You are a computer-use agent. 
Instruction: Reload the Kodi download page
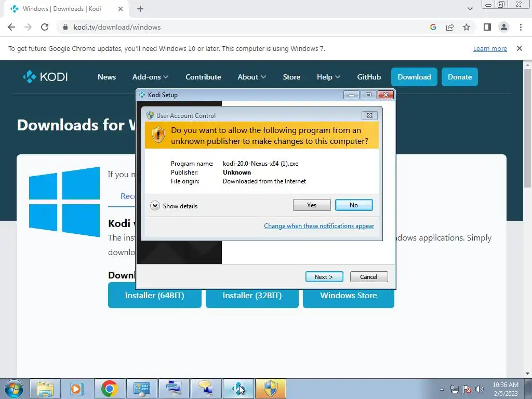45,27
